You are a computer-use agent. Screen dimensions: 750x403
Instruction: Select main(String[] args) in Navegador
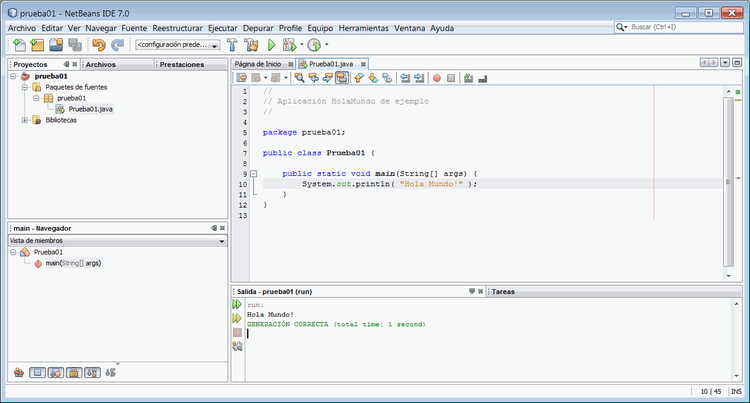click(73, 263)
